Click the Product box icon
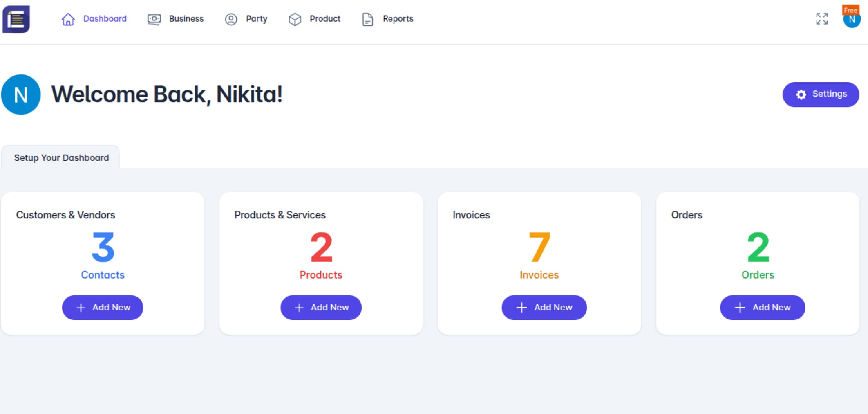The width and height of the screenshot is (868, 414). 295,19
